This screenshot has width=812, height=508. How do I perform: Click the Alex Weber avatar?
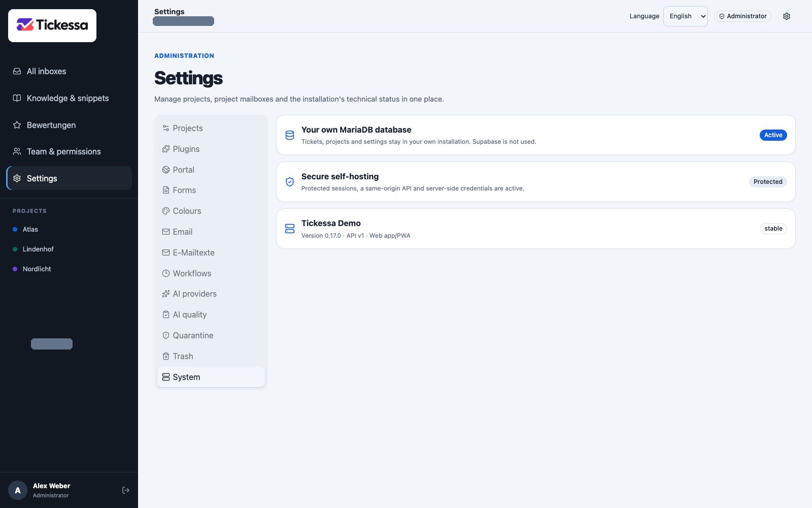[18, 490]
